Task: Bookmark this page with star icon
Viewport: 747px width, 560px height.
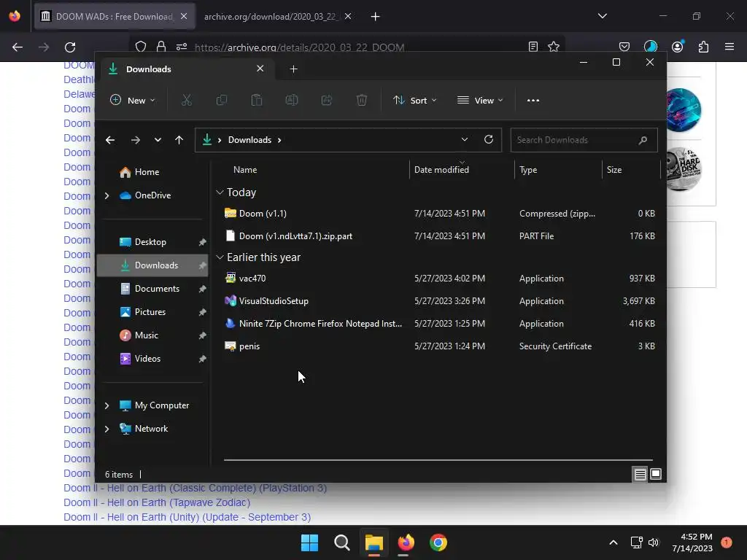Action: (553, 47)
